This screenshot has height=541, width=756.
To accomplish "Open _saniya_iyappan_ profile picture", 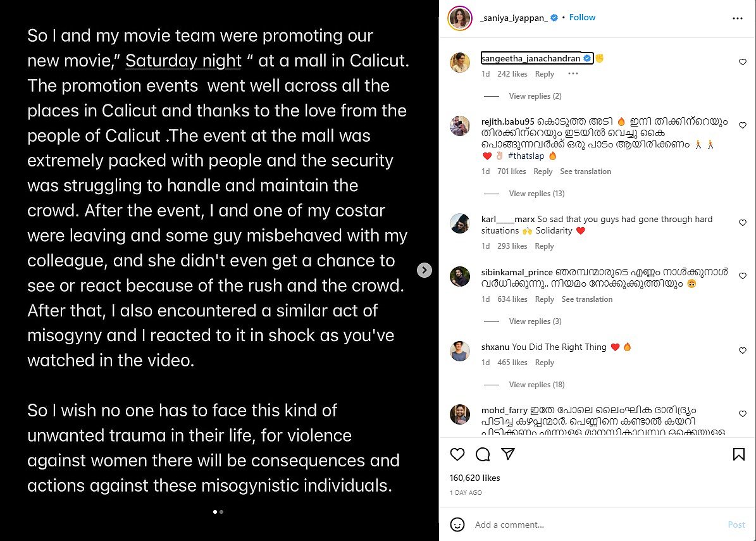I will 460,18.
